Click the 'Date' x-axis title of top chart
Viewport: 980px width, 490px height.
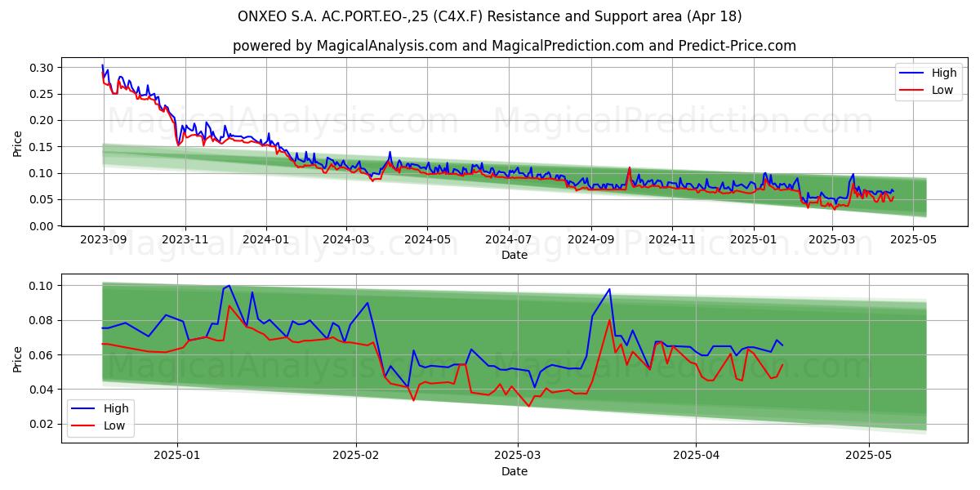pyautogui.click(x=514, y=255)
